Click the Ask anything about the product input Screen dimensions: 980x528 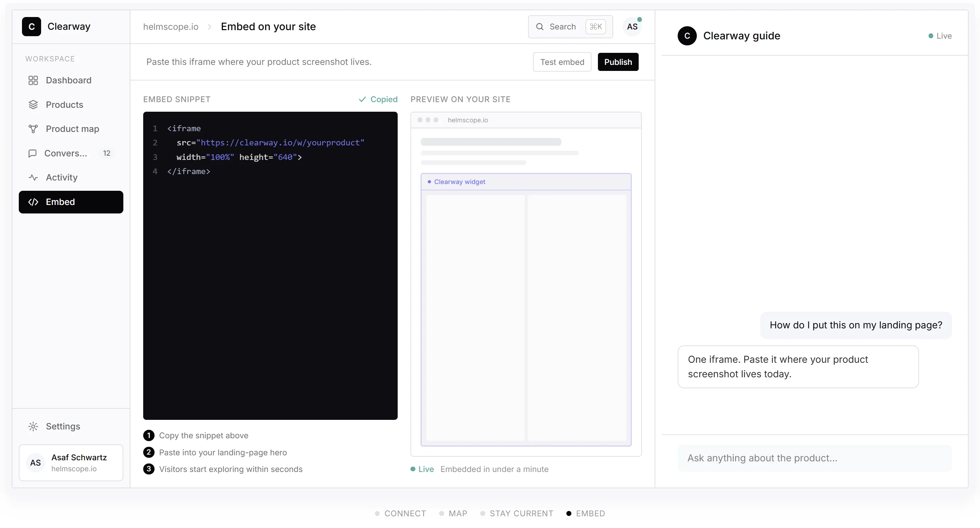[815, 458]
